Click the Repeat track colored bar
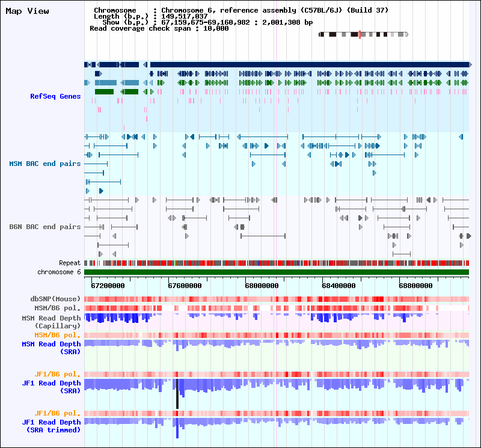Screen dimensions: 481x448 tap(277, 263)
